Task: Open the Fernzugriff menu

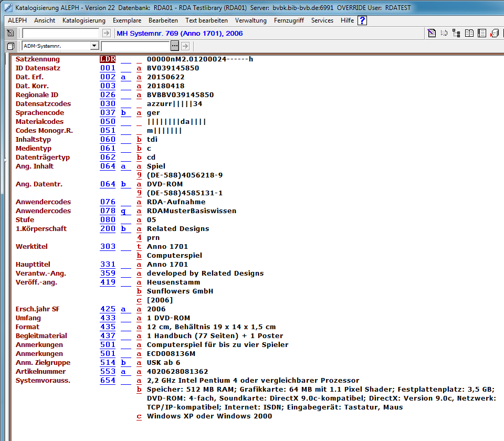Action: [289, 20]
